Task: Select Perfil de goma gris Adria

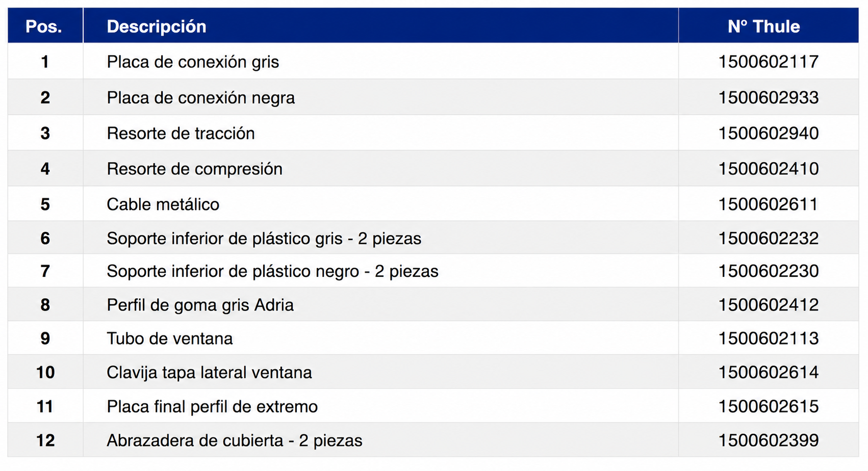Action: point(200,305)
